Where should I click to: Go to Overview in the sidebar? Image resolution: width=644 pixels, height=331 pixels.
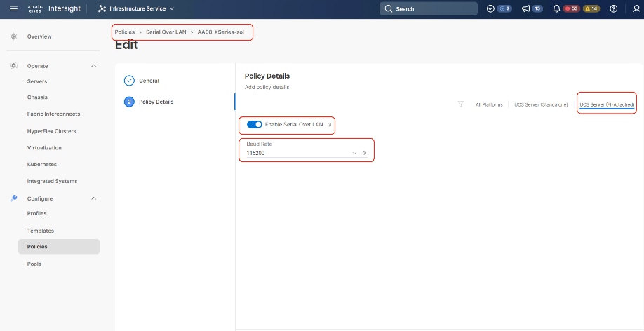[39, 36]
